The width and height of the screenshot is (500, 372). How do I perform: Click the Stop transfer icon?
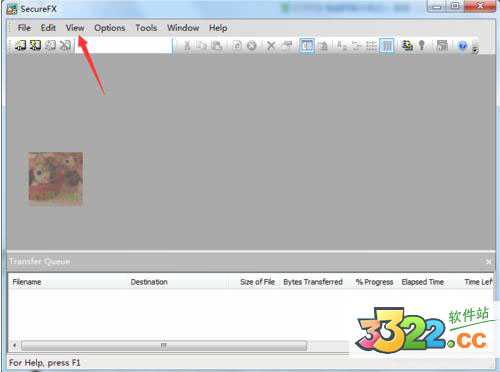pyautogui.click(x=252, y=45)
